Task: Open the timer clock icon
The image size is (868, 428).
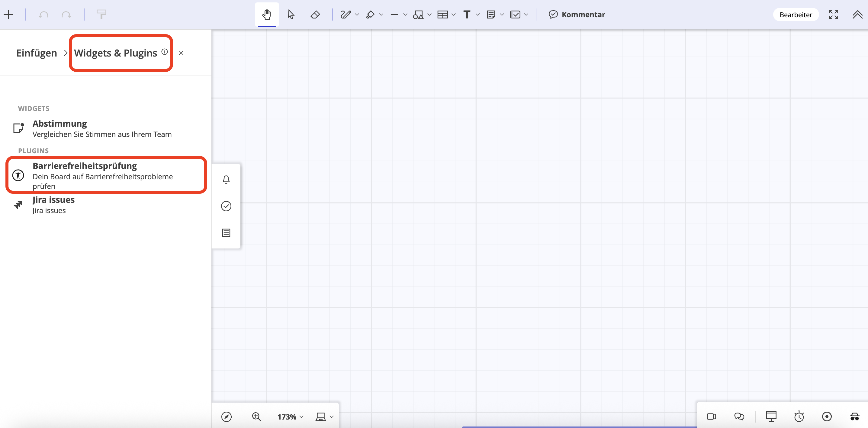Action: coord(799,417)
